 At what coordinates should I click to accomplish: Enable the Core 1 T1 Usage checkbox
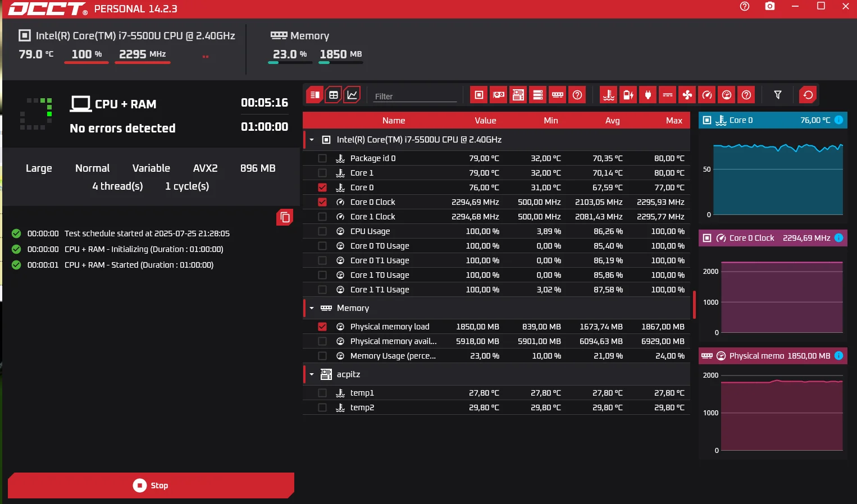(322, 290)
